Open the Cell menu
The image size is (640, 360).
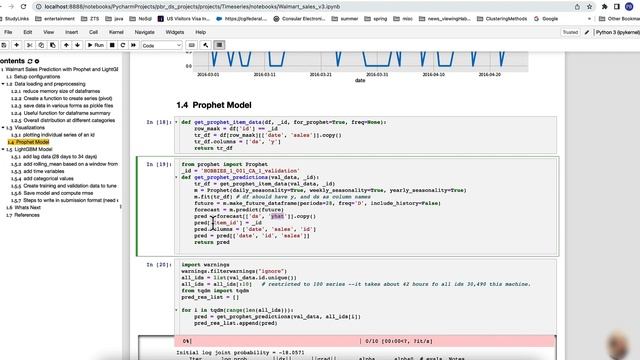coord(93,32)
